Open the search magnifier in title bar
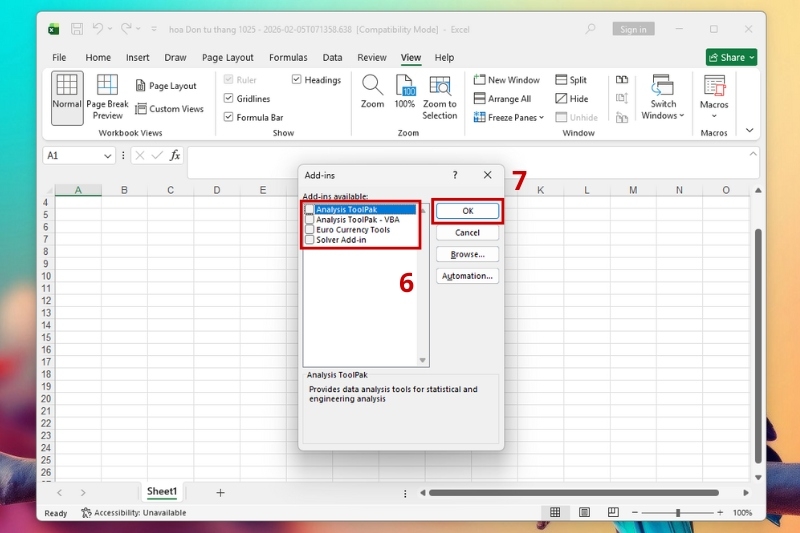The width and height of the screenshot is (800, 533). coord(590,29)
